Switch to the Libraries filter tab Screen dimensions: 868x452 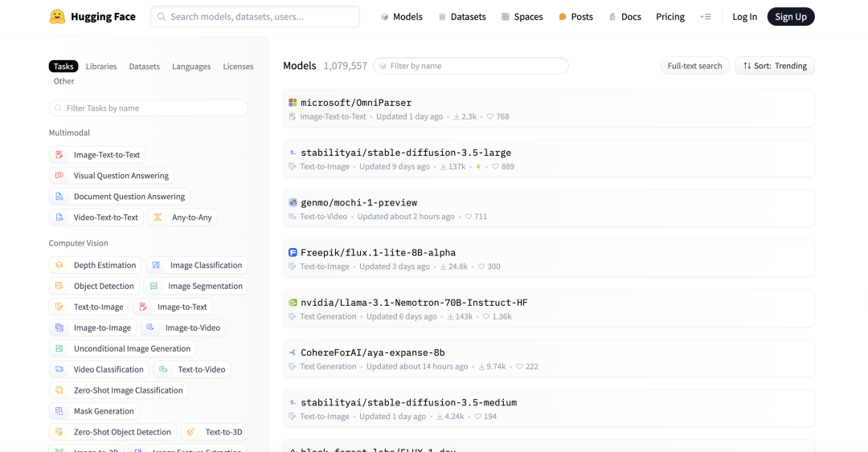[101, 67]
